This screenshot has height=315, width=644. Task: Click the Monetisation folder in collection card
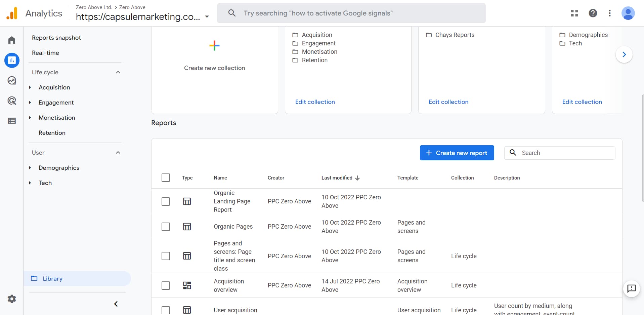(315, 52)
